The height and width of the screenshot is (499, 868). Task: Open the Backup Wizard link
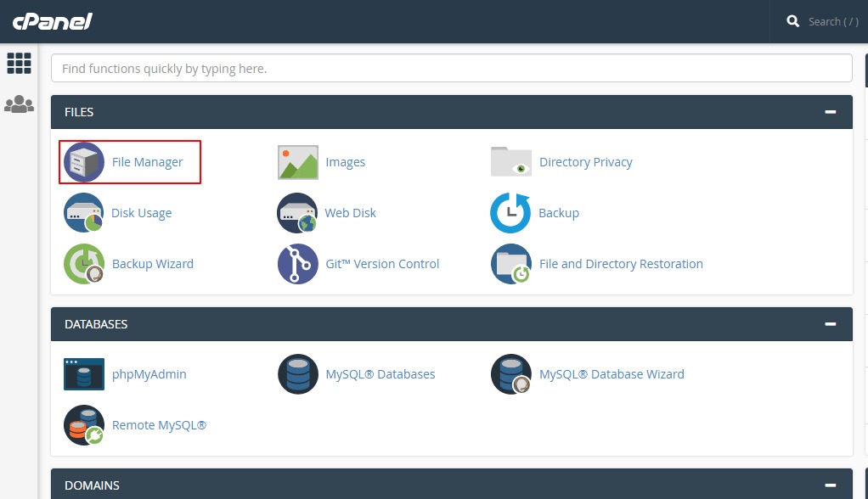pos(153,264)
